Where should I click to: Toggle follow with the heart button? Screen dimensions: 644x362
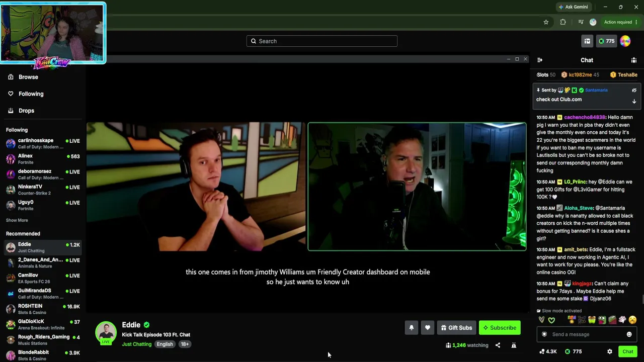pyautogui.click(x=428, y=328)
